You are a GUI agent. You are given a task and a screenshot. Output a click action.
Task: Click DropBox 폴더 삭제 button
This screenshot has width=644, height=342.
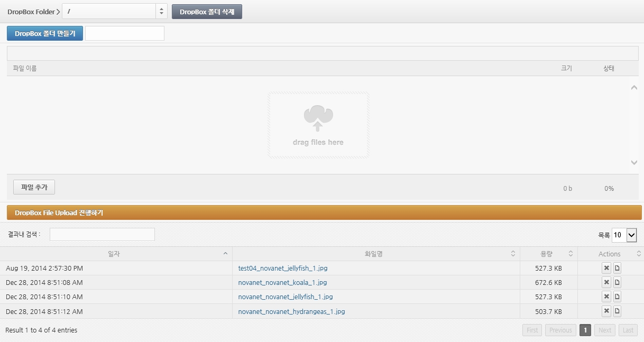[x=207, y=12]
